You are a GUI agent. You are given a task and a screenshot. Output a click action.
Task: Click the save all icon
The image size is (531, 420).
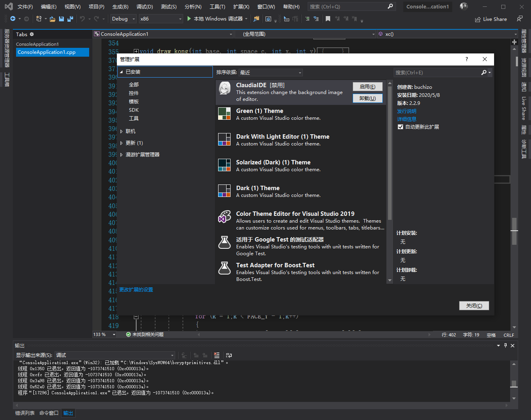tap(70, 19)
